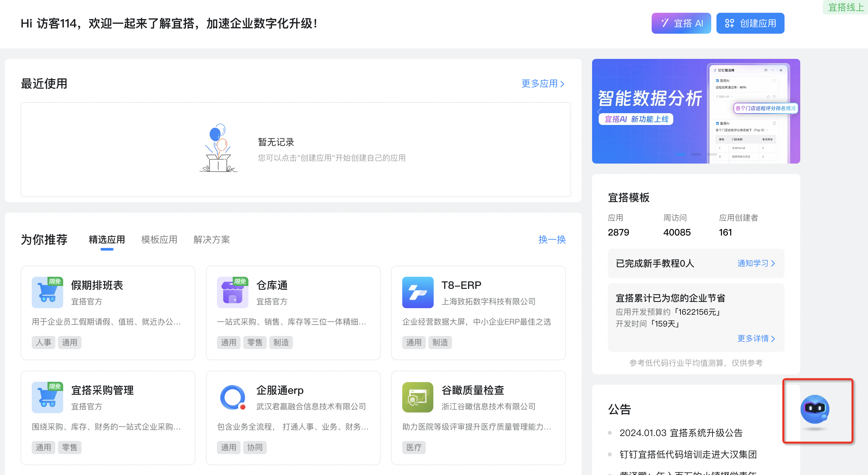The image size is (868, 475).
Task: Click the 周访问 count 40085
Action: (x=677, y=233)
